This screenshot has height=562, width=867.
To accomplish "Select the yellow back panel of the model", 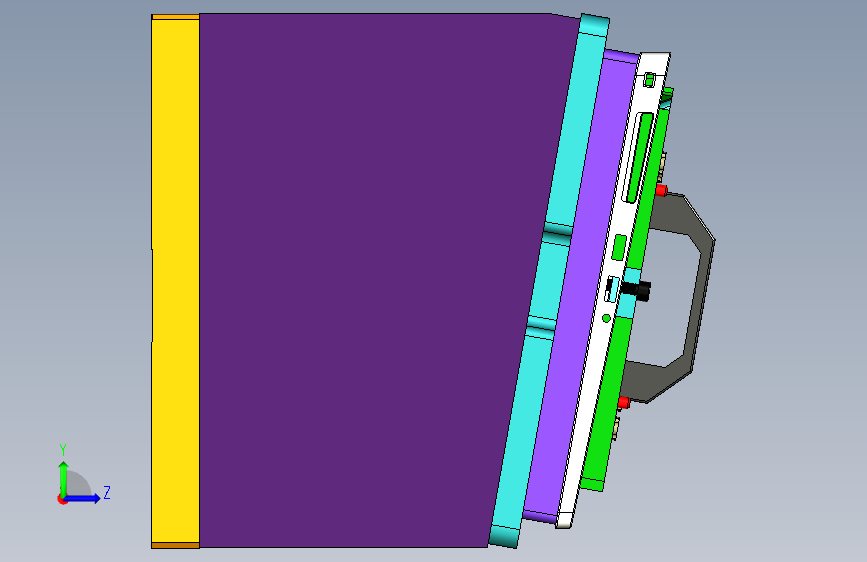I will click(175, 281).
